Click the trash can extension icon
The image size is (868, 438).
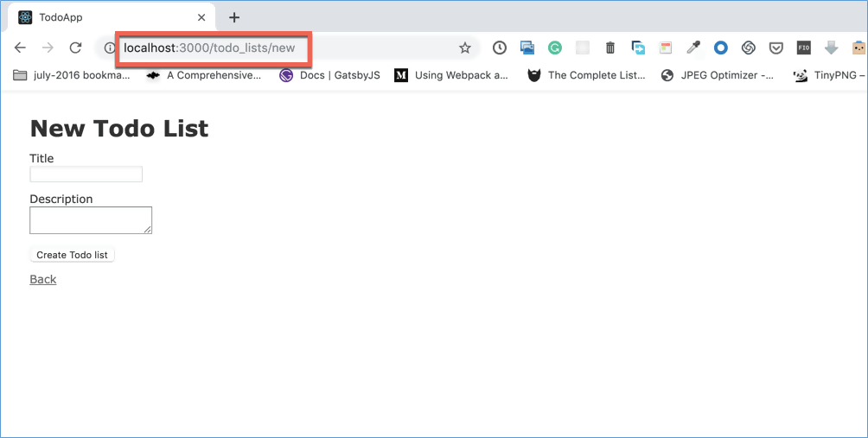610,48
